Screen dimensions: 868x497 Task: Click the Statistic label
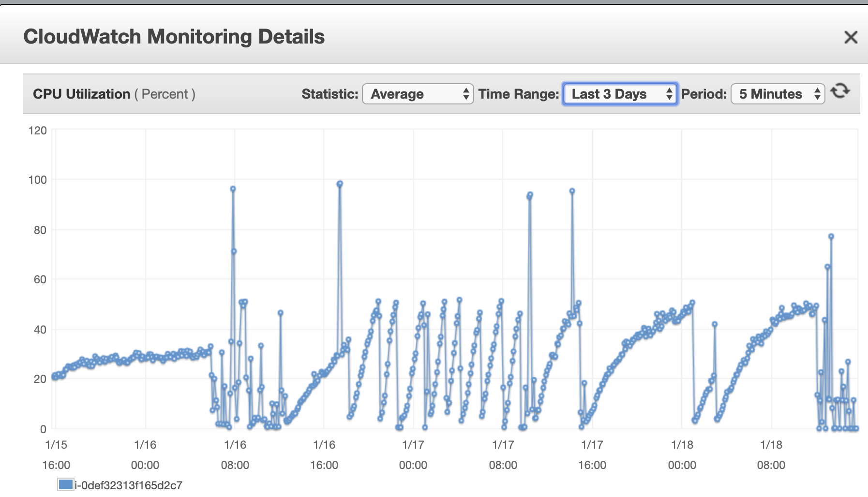330,94
